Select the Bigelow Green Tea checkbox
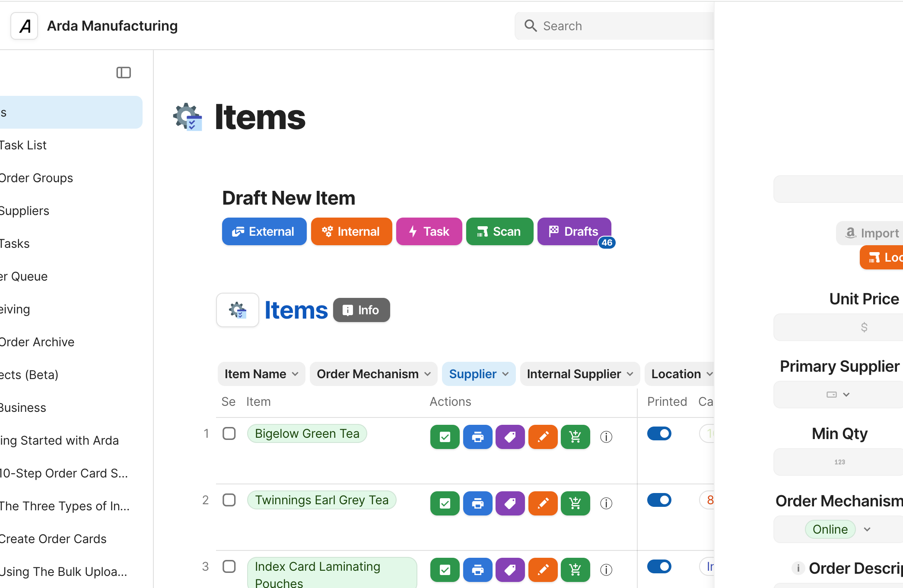903x588 pixels. (x=229, y=433)
